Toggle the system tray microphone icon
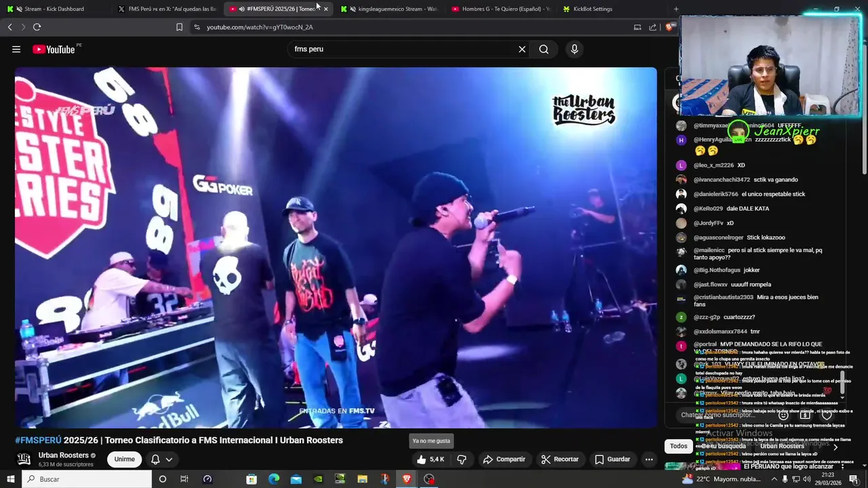Image resolution: width=868 pixels, height=488 pixels. click(785, 479)
